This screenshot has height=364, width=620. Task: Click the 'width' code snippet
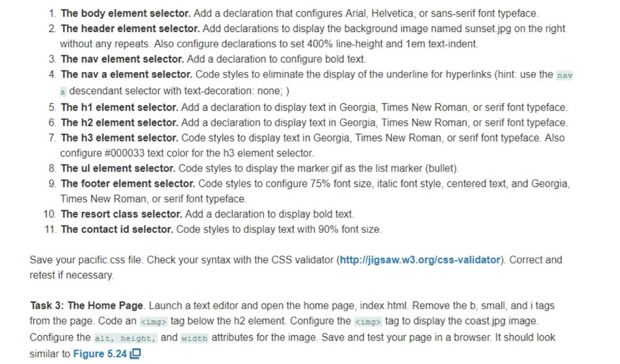(x=195, y=338)
